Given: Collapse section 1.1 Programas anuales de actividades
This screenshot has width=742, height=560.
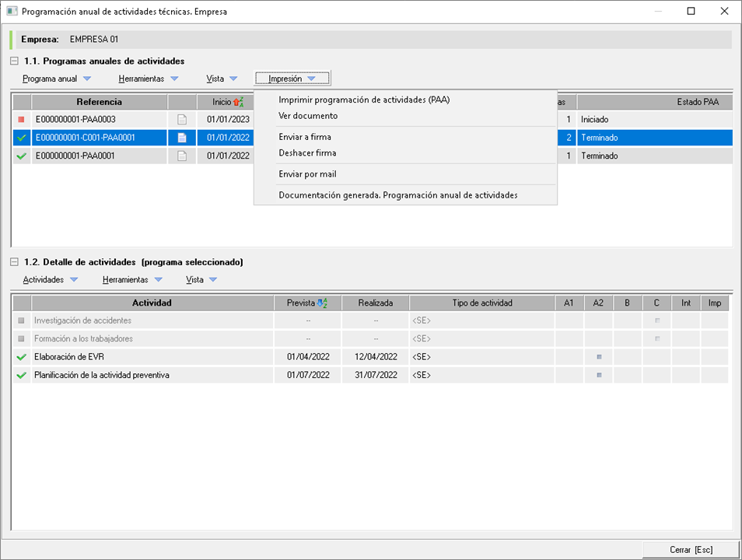Looking at the screenshot, I should 15,61.
